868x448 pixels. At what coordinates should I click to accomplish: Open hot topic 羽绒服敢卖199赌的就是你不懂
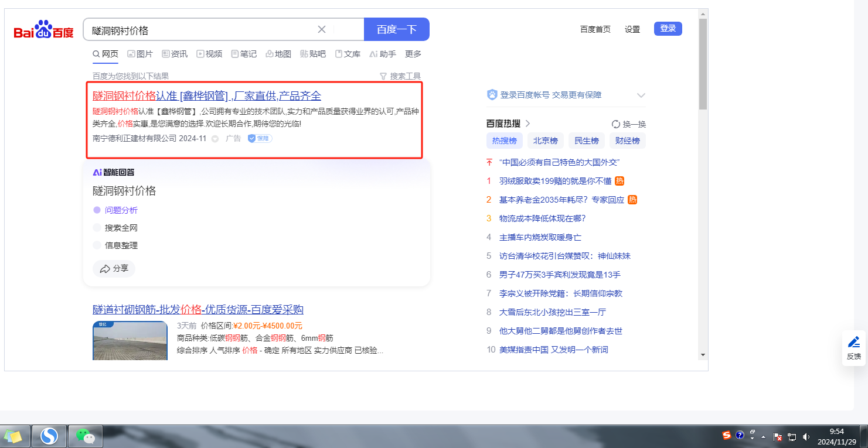556,181
